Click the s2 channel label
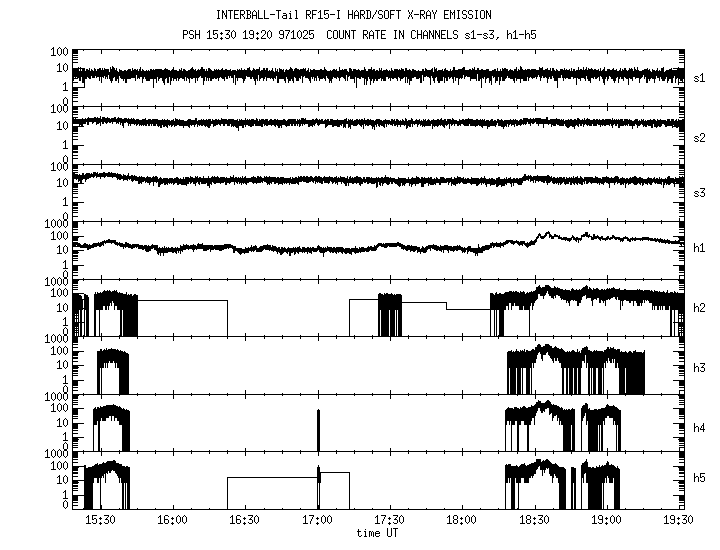The image size is (720, 550). coord(700,136)
